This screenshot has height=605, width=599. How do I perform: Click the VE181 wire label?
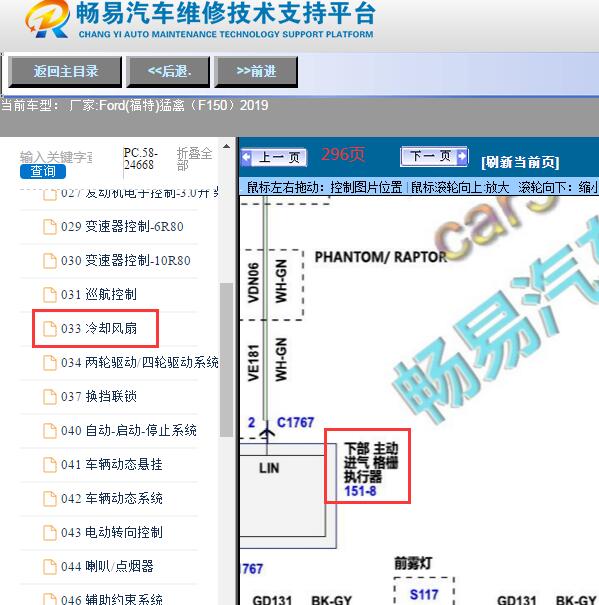[253, 363]
